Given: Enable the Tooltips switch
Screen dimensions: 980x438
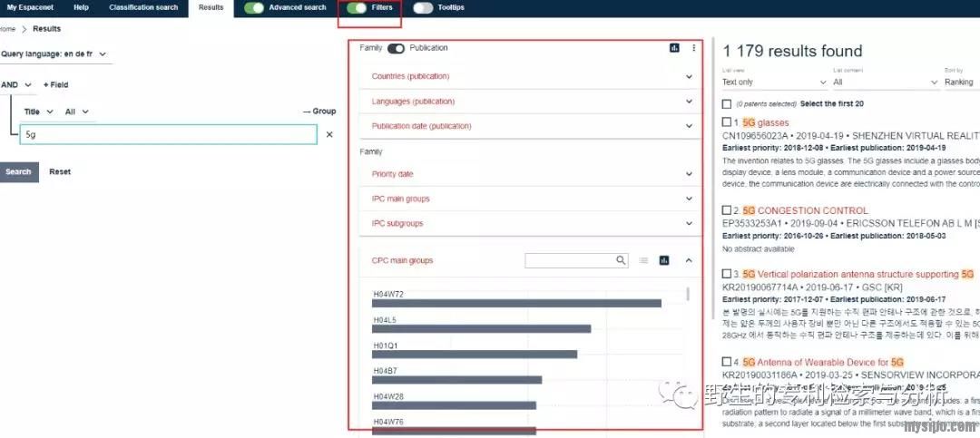Looking at the screenshot, I should (x=423, y=7).
